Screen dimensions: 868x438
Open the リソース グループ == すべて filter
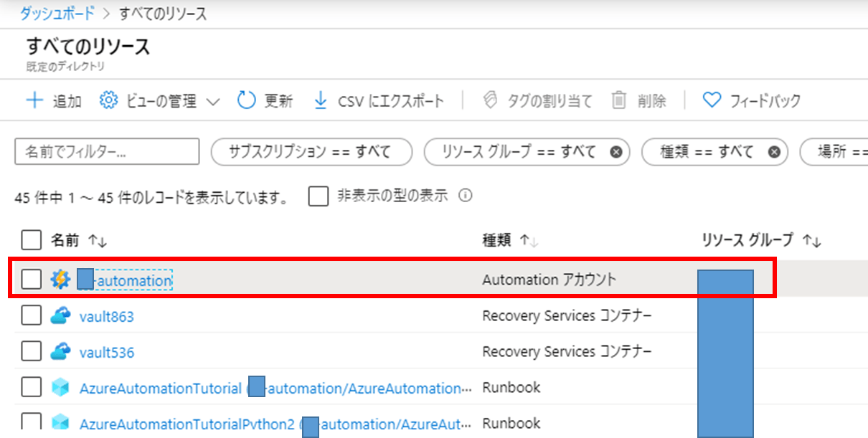pyautogui.click(x=527, y=152)
